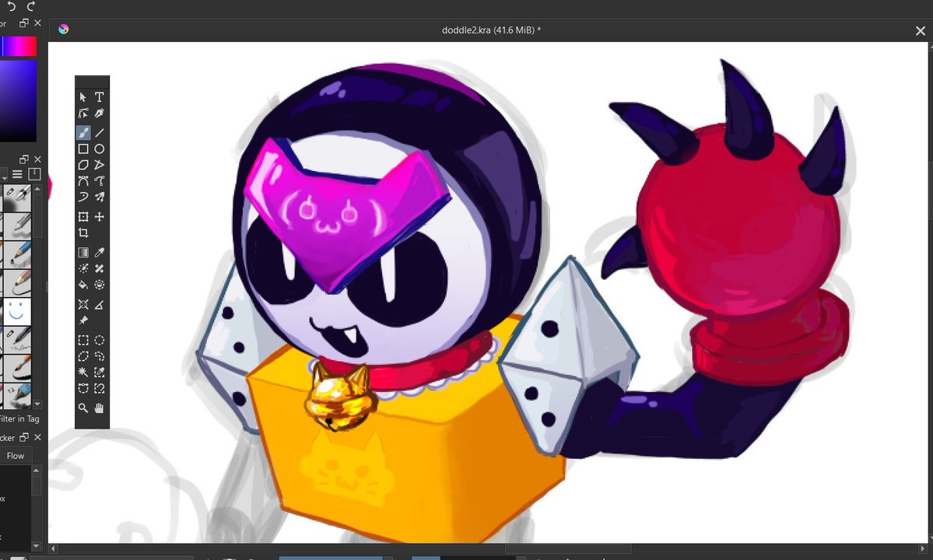Select the Transform tool
933x560 pixels.
82,216
